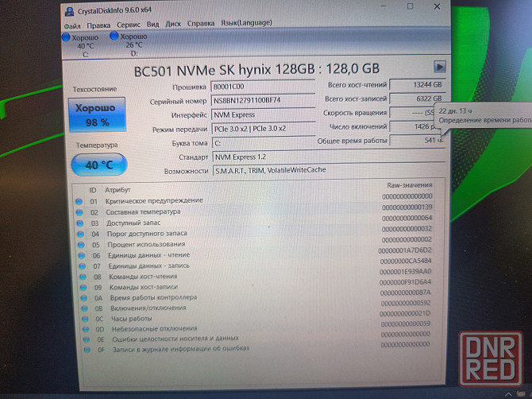Click status icon for 02 Составная температура
532x399 pixels.
79,212
